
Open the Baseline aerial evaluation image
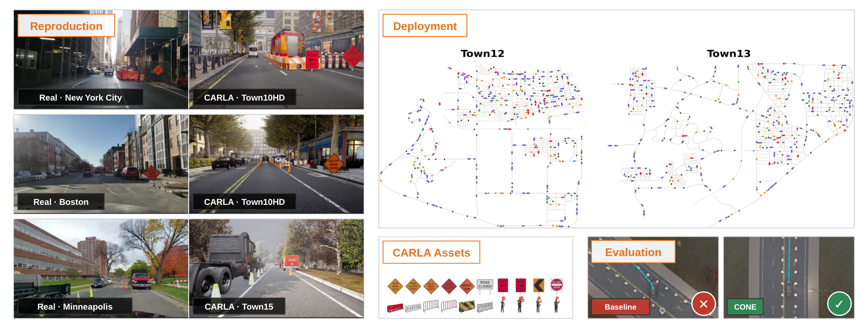[x=653, y=277]
